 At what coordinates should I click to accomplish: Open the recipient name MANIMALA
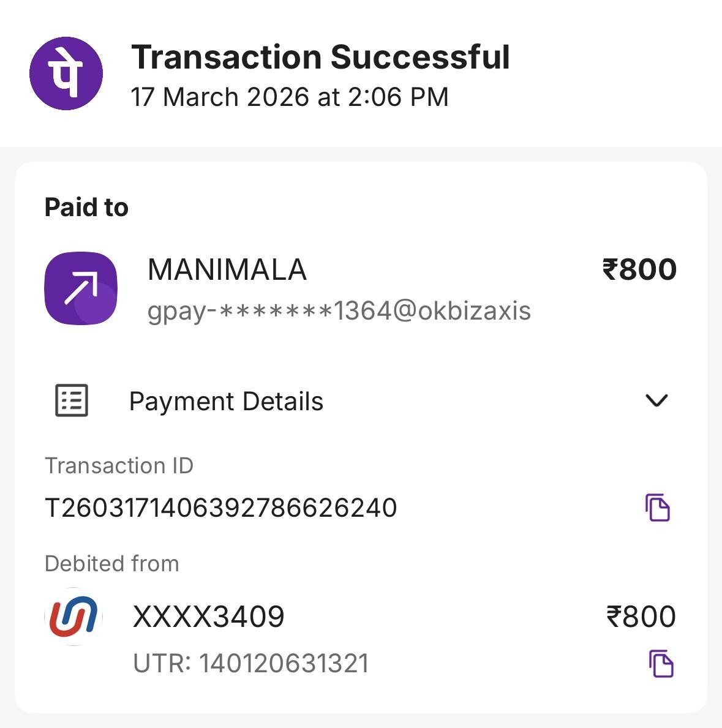click(x=227, y=270)
